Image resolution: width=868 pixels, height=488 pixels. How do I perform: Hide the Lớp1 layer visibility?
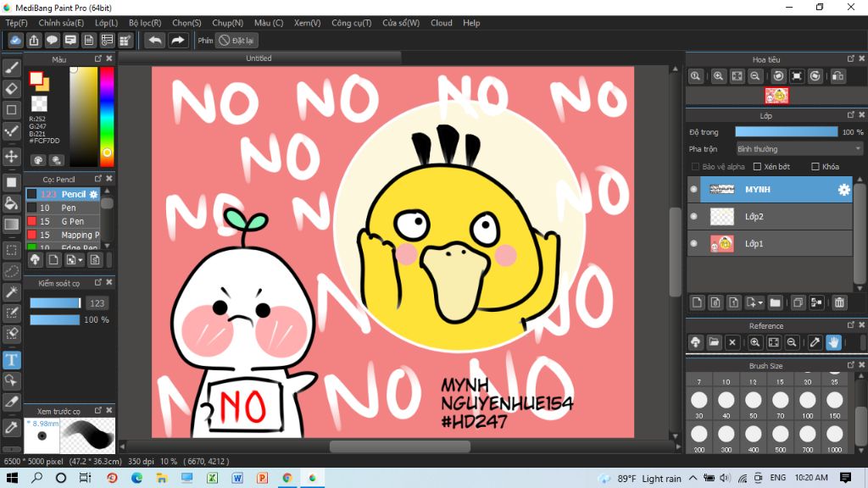click(x=693, y=243)
